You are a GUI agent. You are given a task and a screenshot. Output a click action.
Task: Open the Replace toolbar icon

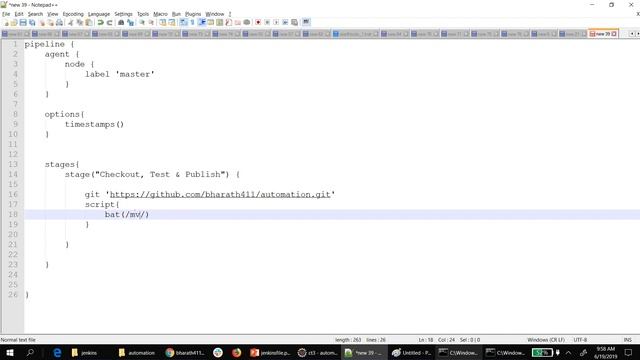click(130, 22)
